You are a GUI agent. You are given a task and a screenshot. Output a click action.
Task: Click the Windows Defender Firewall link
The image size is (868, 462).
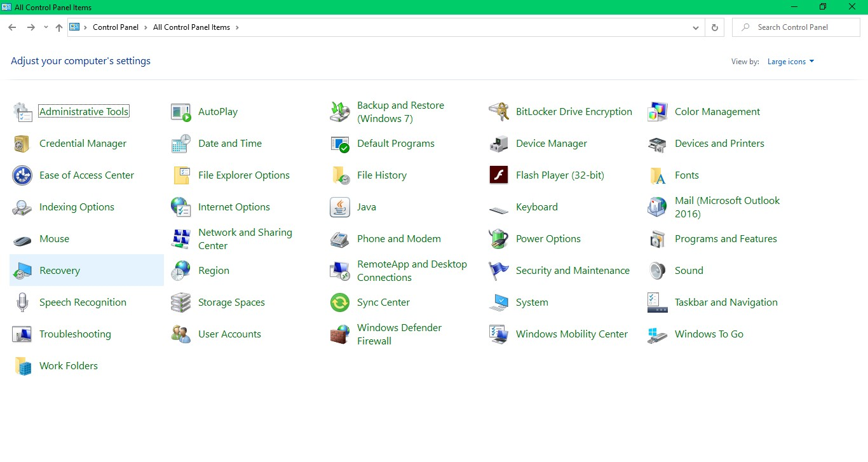[x=399, y=334]
